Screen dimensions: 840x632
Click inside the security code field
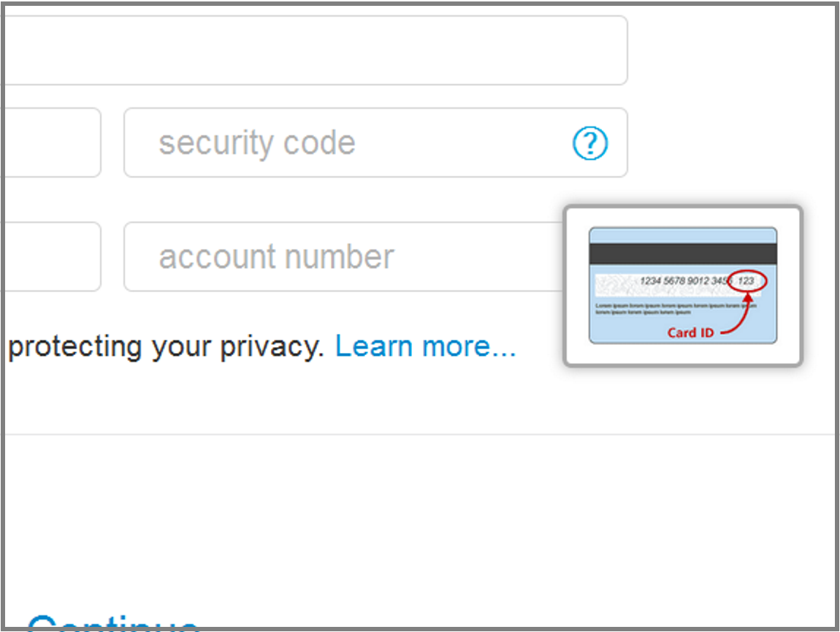pos(329,142)
